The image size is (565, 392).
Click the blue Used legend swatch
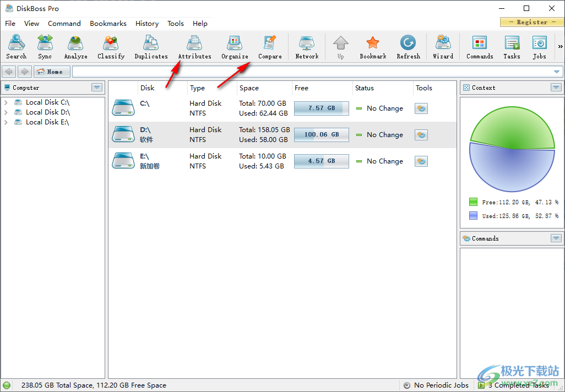pos(473,216)
